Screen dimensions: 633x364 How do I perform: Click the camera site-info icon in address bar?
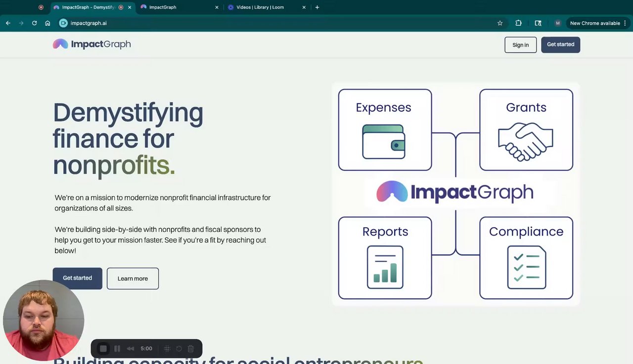click(63, 23)
